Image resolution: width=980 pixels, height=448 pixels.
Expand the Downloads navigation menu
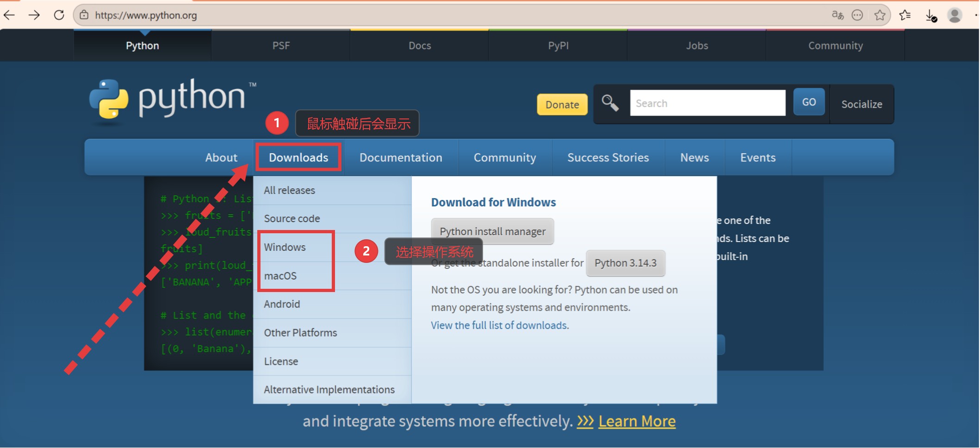[298, 157]
